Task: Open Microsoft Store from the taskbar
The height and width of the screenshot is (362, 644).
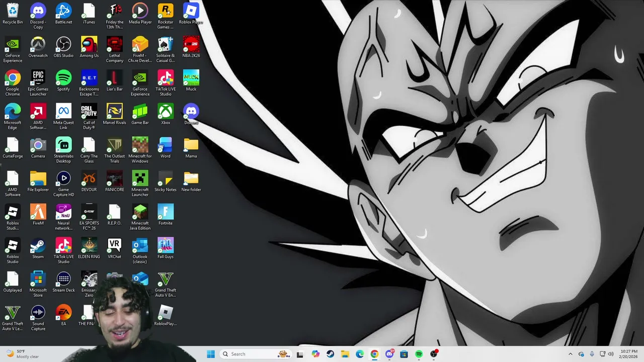Action: (404, 354)
